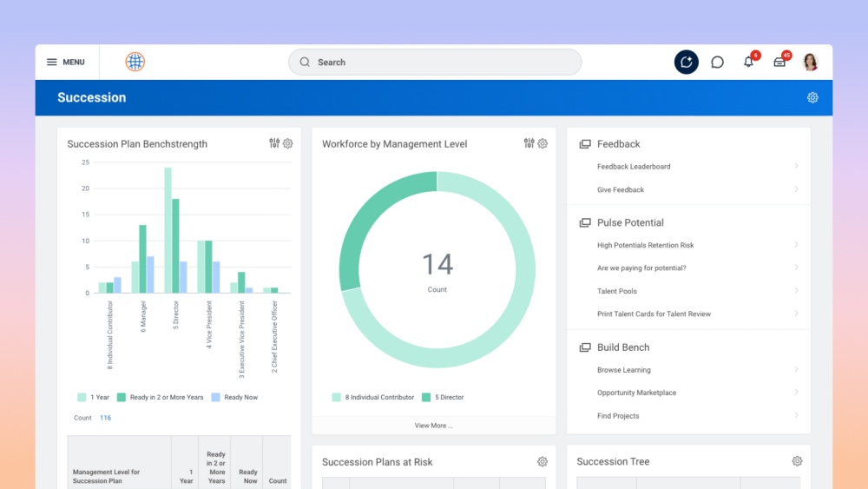The image size is (868, 489).
Task: Open the notifications bell icon
Action: 748,62
